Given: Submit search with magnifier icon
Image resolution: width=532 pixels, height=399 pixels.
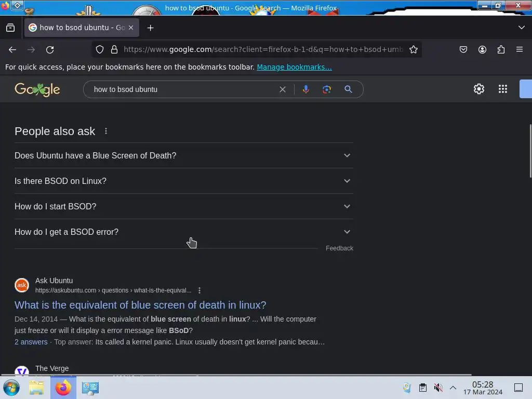Looking at the screenshot, I should coord(348,89).
